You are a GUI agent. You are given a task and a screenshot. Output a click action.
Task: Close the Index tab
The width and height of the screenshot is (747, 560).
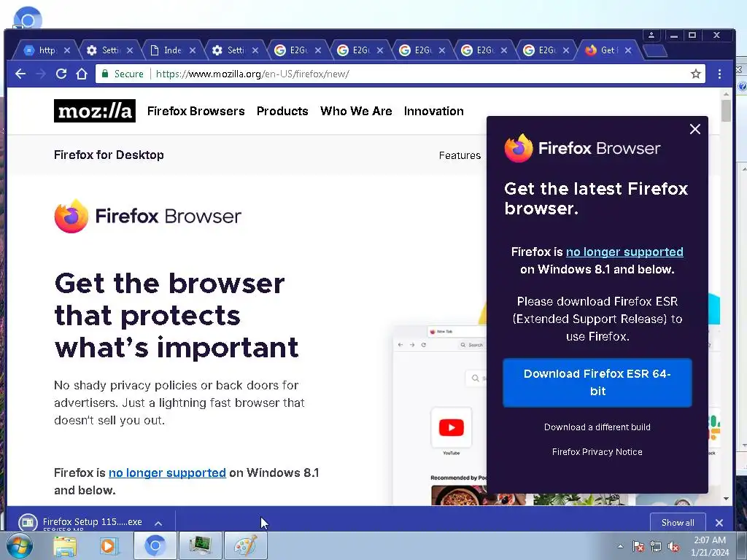(193, 50)
